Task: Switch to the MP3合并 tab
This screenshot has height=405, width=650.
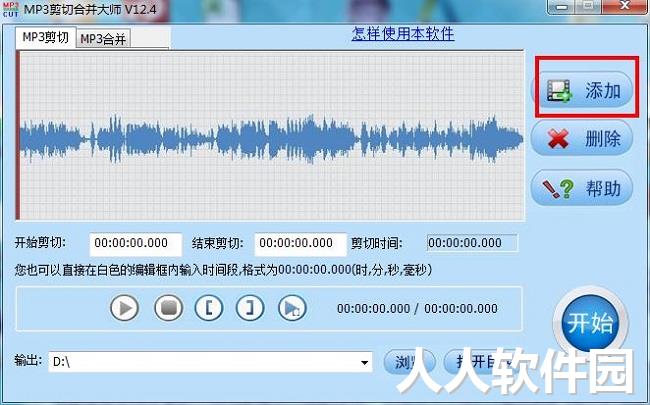Action: coord(103,39)
